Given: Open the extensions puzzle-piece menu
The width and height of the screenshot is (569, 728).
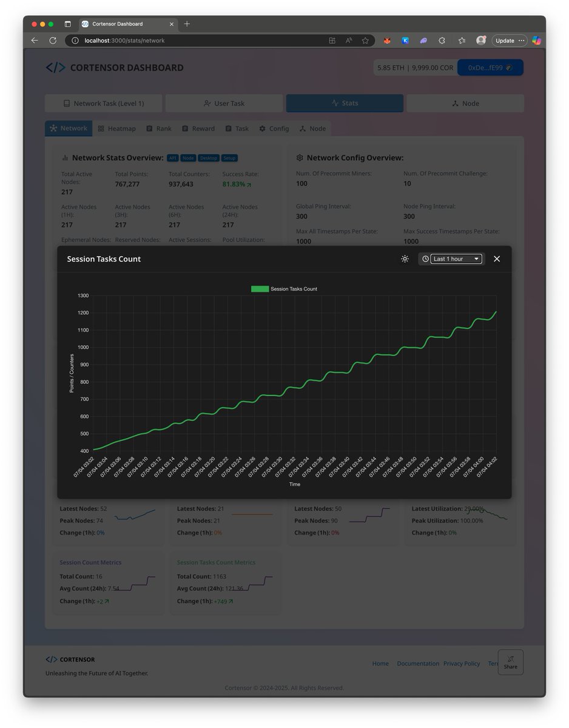Looking at the screenshot, I should [x=442, y=41].
